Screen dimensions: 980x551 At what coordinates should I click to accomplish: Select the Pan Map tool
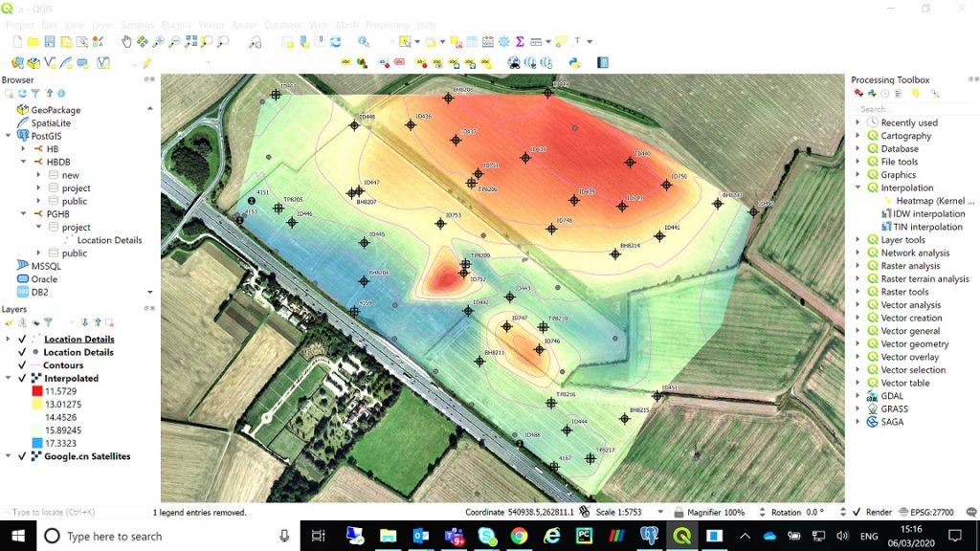tap(127, 41)
